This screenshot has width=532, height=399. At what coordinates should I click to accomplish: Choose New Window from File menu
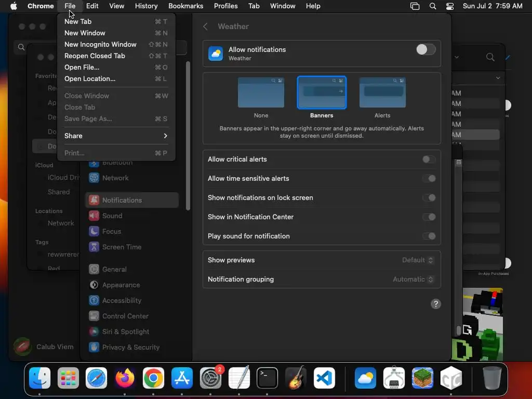(x=116, y=33)
